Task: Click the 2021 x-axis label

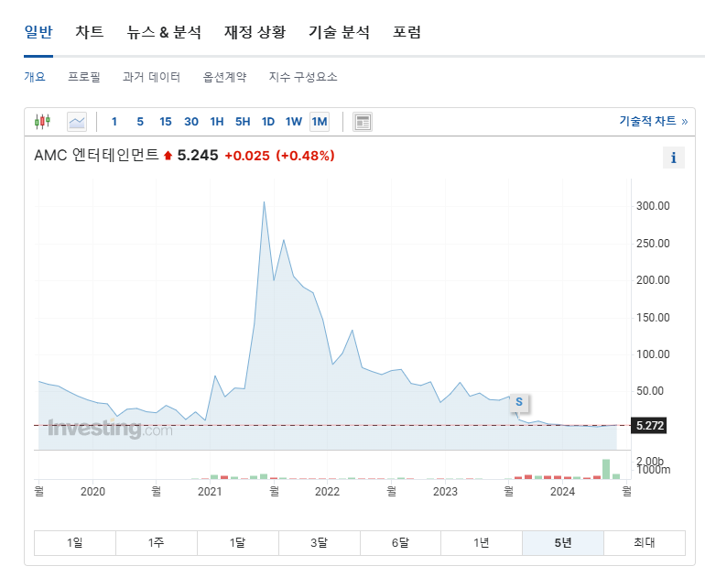Action: coord(210,492)
